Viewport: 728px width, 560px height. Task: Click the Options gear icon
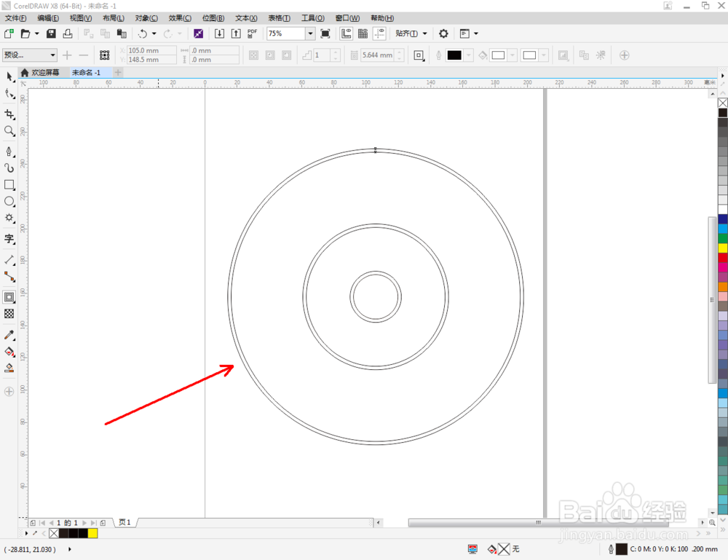pyautogui.click(x=443, y=33)
